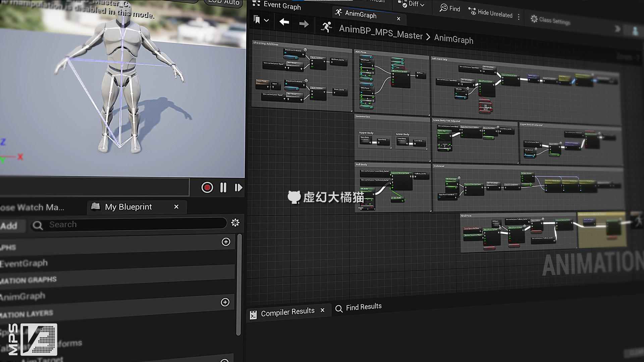Add new graph with Graphs plus icon

tap(226, 242)
